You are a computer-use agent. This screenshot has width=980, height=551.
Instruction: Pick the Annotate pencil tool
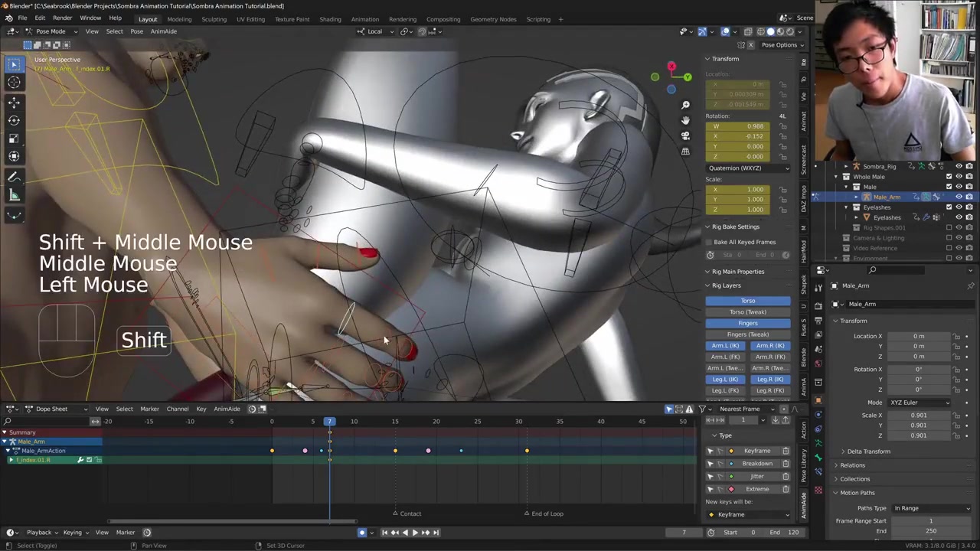[x=14, y=177]
